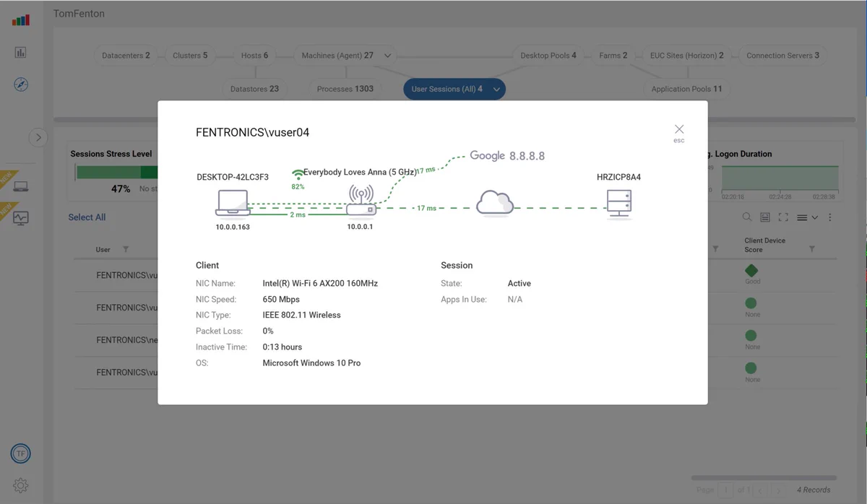867x504 pixels.
Task: Open the TF user profile avatar
Action: pos(20,453)
